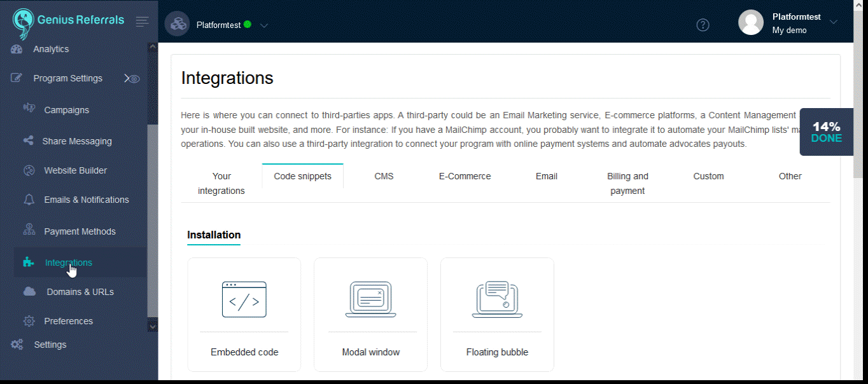Select the Website Builder palette icon
Image resolution: width=868 pixels, height=384 pixels.
click(28, 170)
